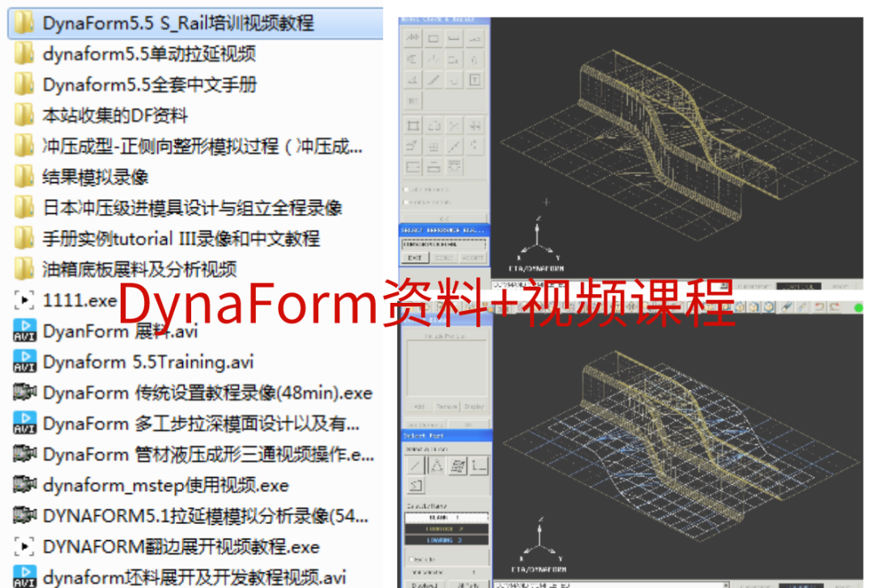The height and width of the screenshot is (588, 875).
Task: Click the Remove button under the part list
Action: [x=447, y=407]
